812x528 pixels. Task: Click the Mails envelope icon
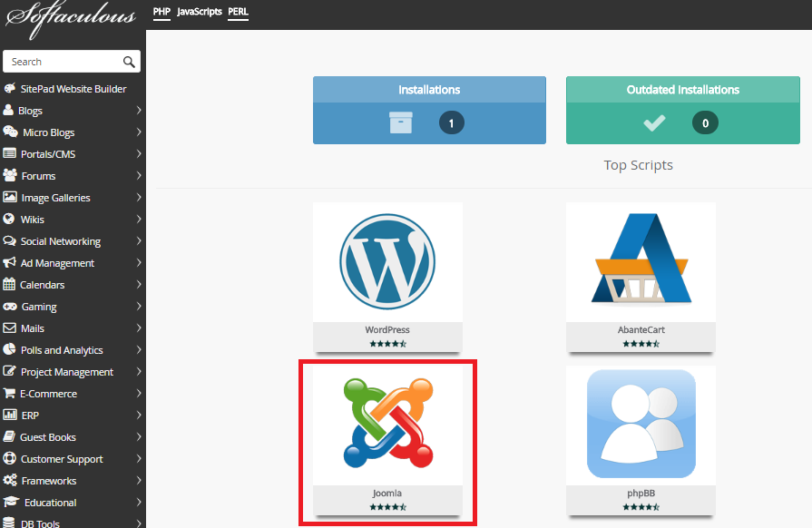tap(9, 328)
